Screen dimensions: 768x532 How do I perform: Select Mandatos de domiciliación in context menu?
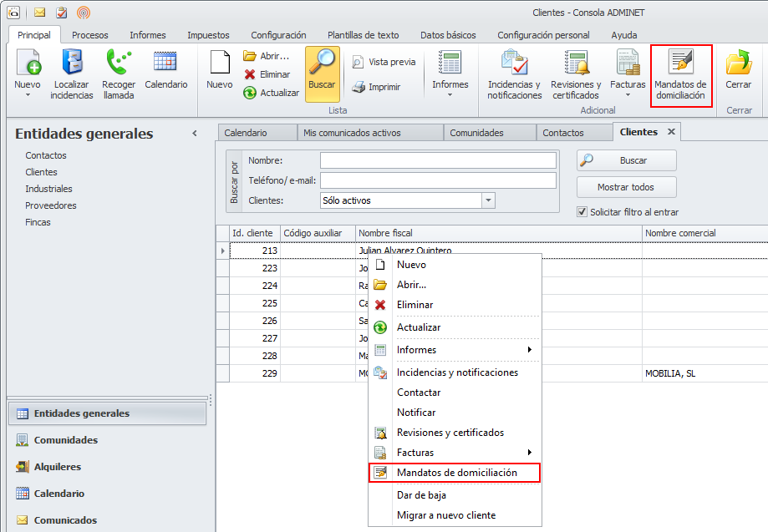click(x=456, y=473)
